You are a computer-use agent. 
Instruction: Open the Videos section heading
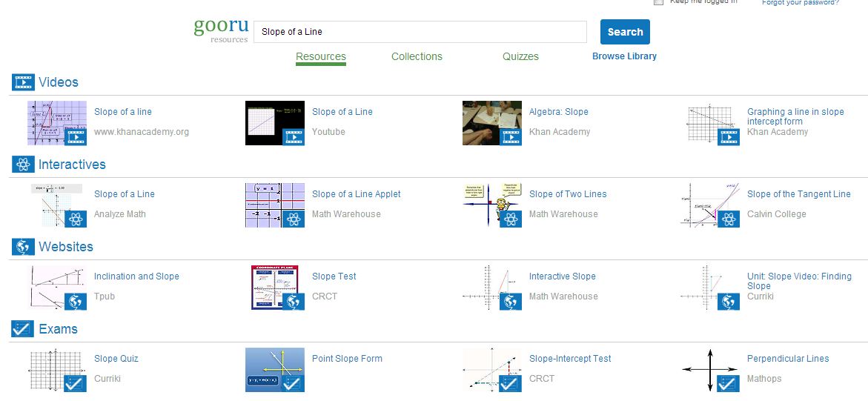[x=58, y=82]
